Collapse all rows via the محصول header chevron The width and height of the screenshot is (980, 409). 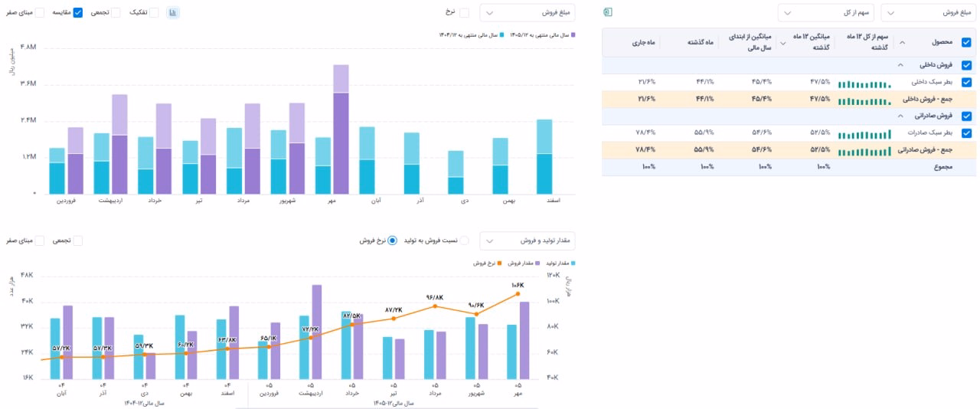pos(901,43)
